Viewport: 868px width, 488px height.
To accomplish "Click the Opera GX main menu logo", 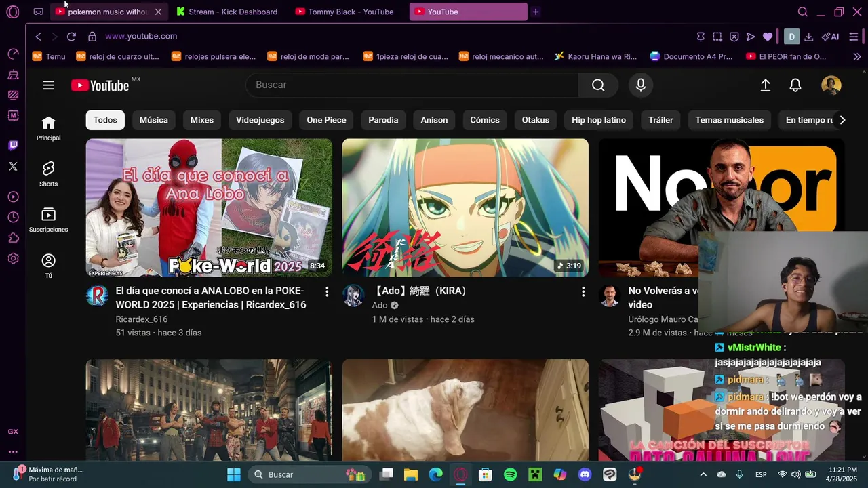I will tap(12, 12).
